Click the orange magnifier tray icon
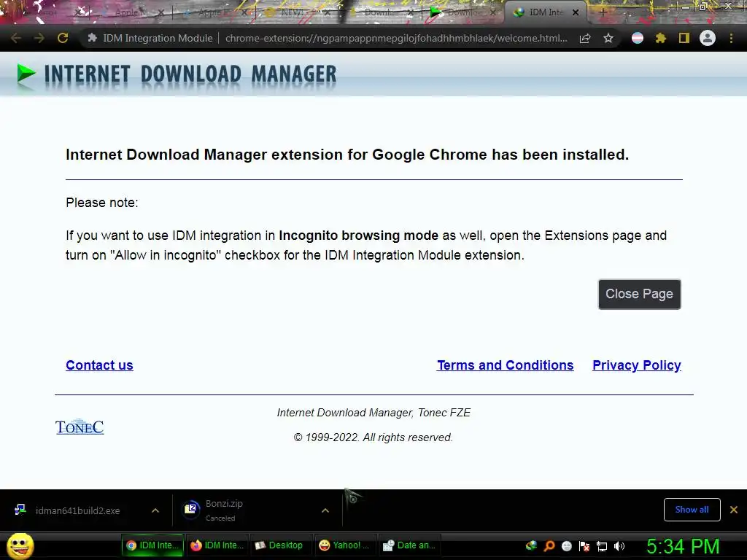747x560 pixels. 549,545
